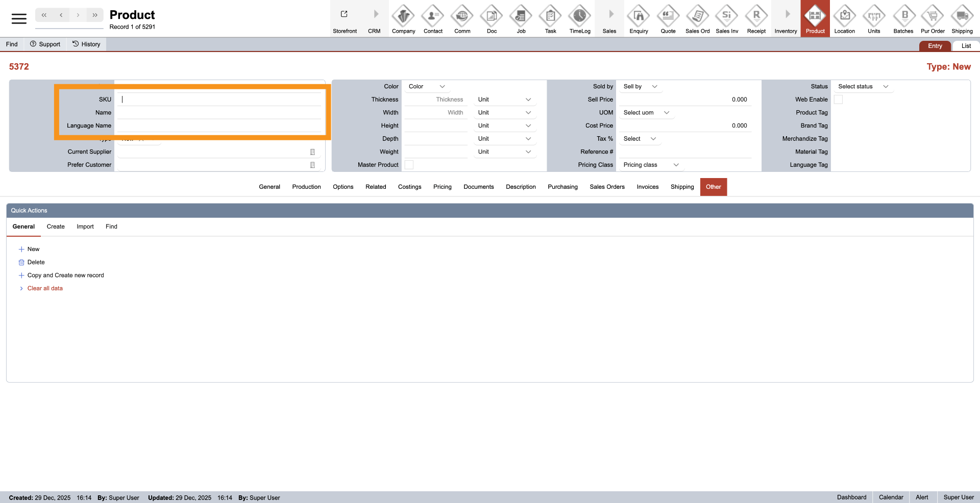Click Copy and Create new record
Viewport: 980px width, 503px height.
tap(65, 275)
